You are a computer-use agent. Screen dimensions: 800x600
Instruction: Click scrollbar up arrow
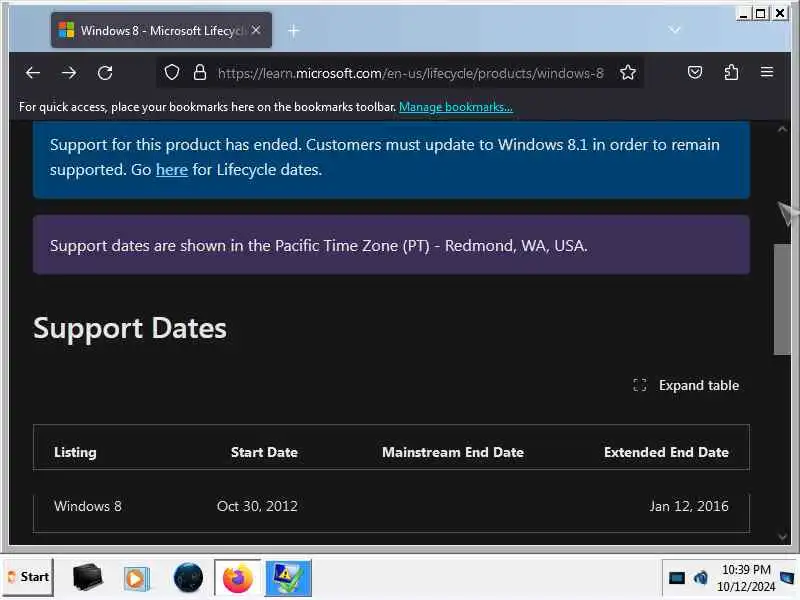(782, 130)
